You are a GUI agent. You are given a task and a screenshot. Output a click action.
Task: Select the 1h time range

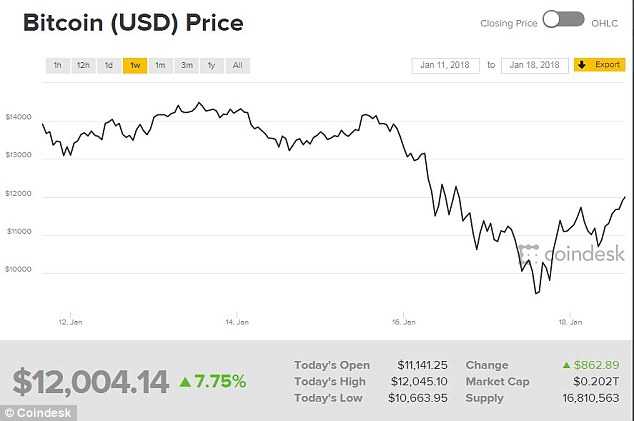[x=58, y=66]
